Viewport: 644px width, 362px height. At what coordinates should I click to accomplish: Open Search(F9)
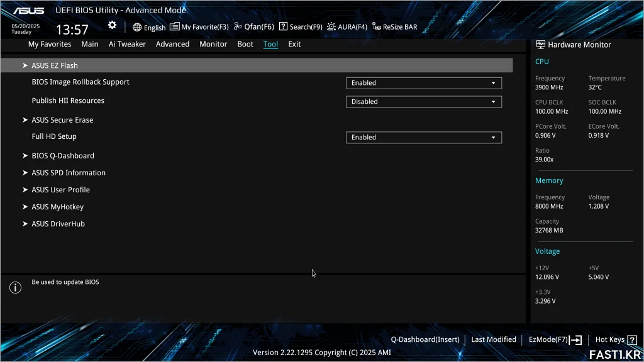306,26
